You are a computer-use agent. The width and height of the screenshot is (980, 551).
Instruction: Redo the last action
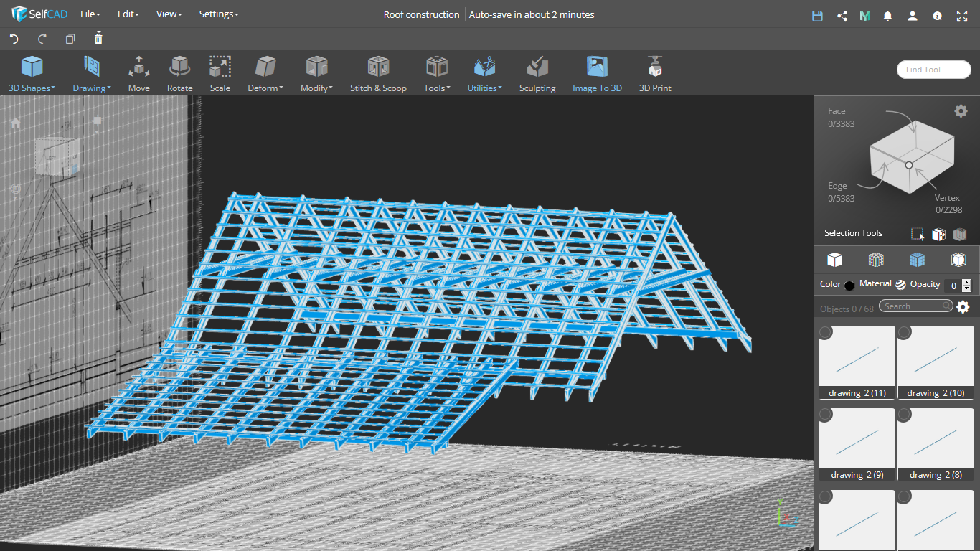[x=42, y=39]
